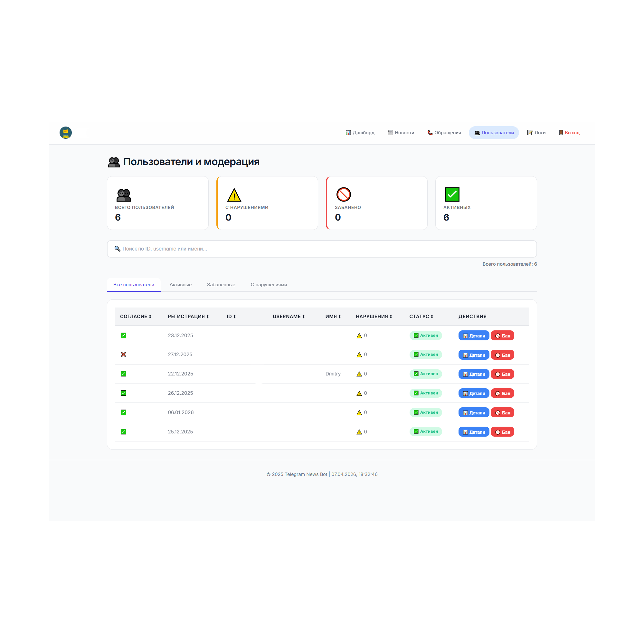Click the warning triangle in С нарушениями card
Image resolution: width=644 pixels, height=644 pixels.
234,195
